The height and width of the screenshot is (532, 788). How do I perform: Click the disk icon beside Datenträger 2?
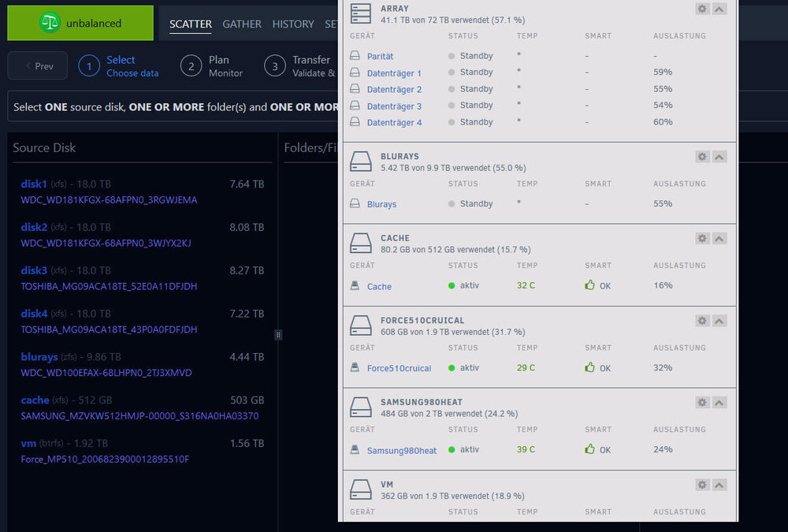[x=355, y=89]
